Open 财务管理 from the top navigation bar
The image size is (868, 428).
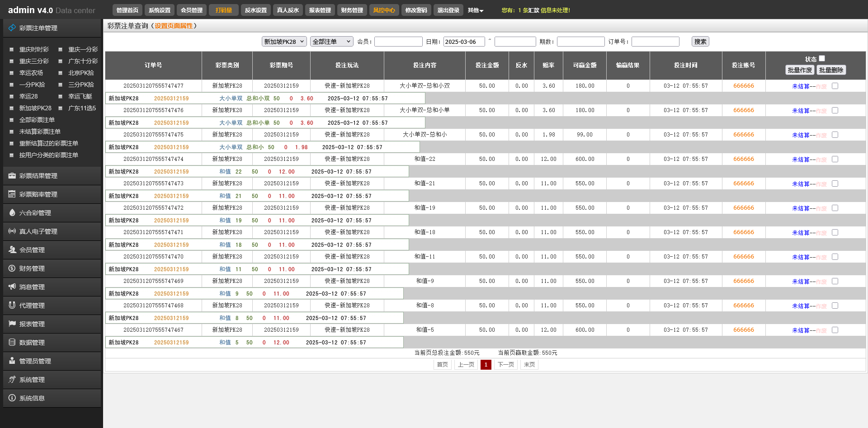tap(352, 10)
